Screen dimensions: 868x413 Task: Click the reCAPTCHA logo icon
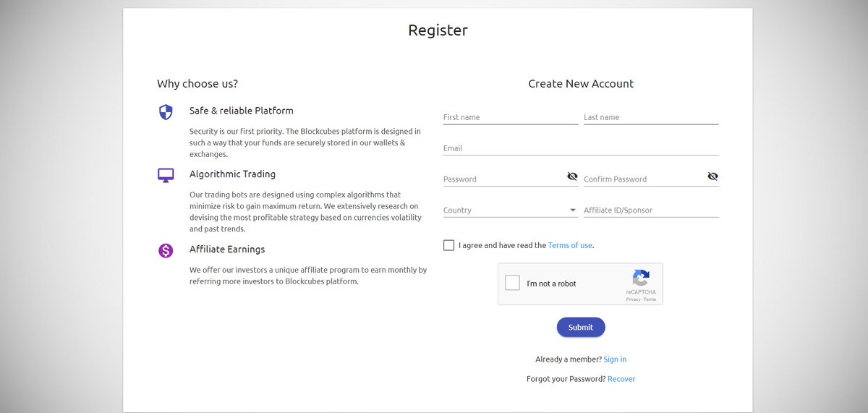tap(641, 278)
